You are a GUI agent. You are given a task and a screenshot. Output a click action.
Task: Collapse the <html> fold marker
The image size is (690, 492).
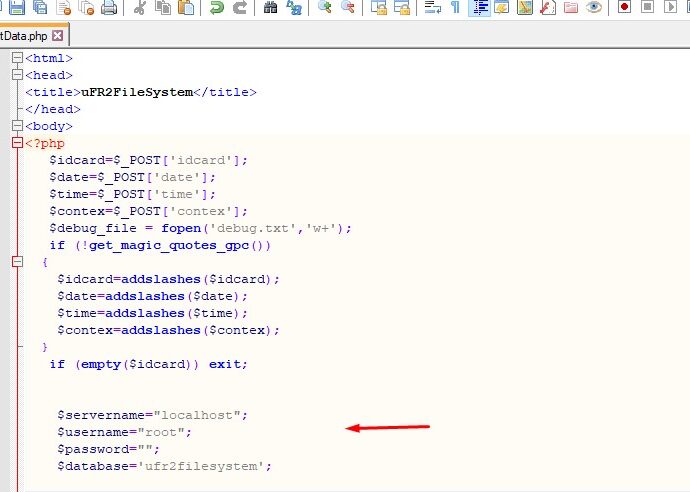[17, 58]
